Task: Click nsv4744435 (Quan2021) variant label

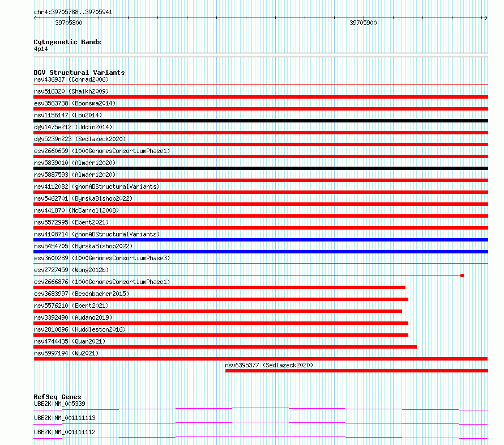Action: tap(70, 341)
